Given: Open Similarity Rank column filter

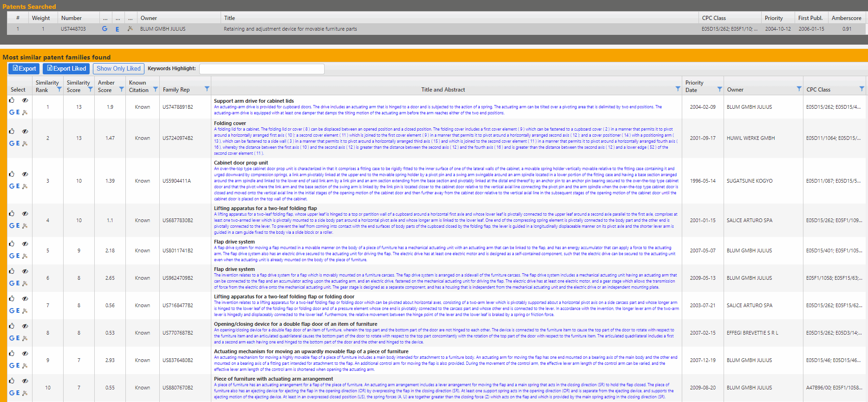Looking at the screenshot, I should 59,89.
